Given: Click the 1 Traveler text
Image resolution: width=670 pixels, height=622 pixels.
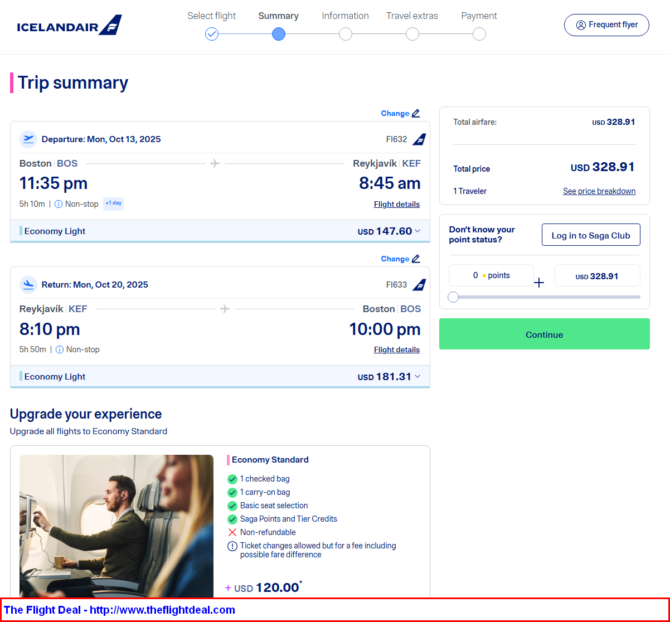Looking at the screenshot, I should click(470, 191).
